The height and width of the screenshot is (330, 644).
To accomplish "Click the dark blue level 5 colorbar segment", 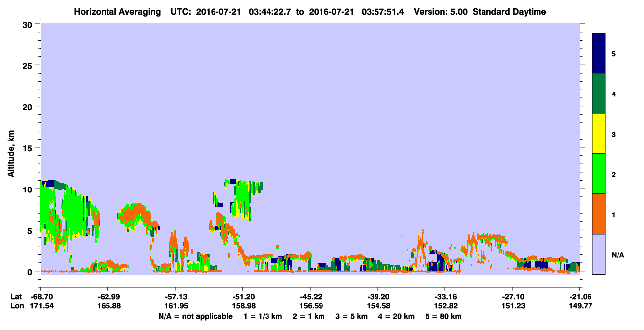I will [x=599, y=53].
